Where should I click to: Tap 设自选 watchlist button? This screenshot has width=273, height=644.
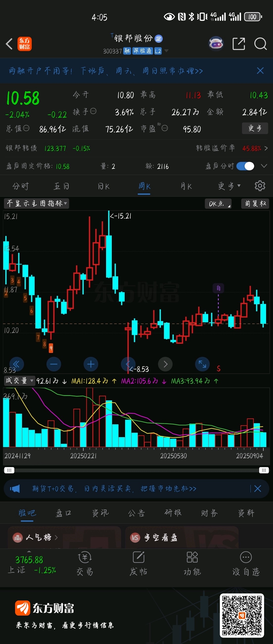pos(246,564)
